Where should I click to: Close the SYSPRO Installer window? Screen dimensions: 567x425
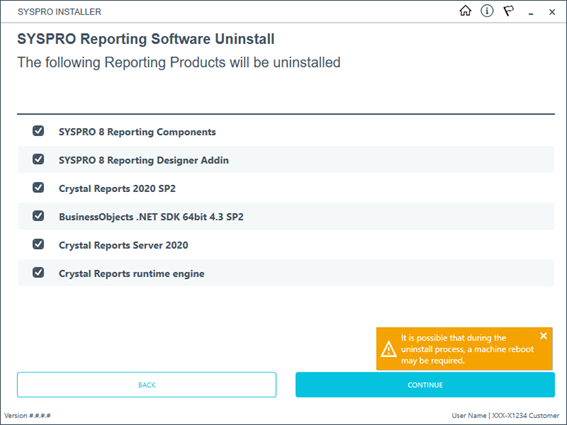click(552, 12)
